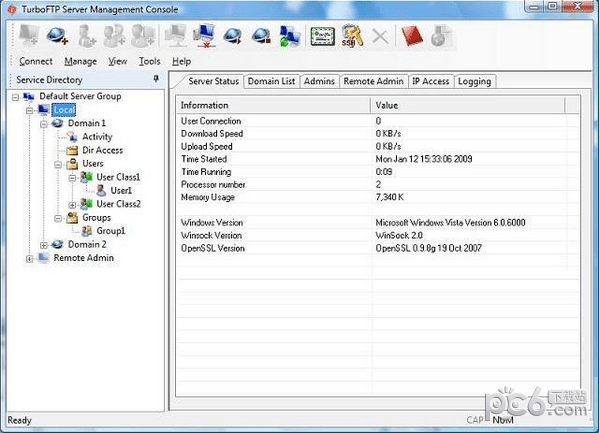Viewport: 600px width, 433px height.
Task: Select the User Class1 tree item
Action: point(118,177)
